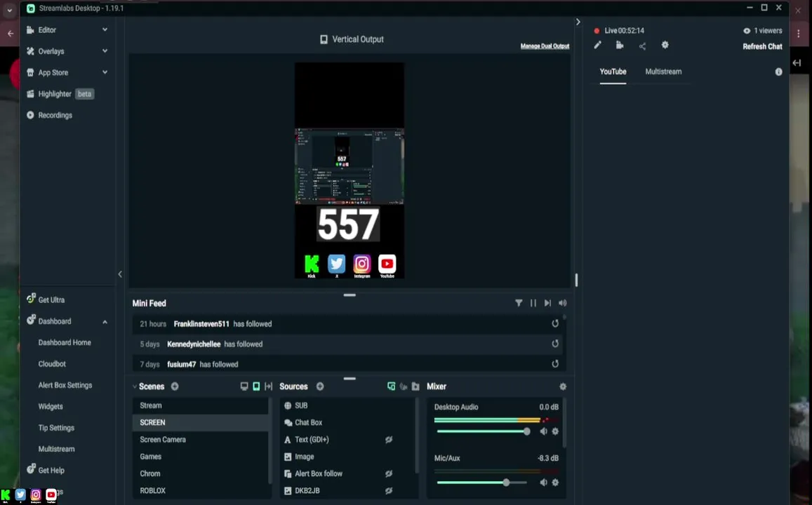This screenshot has width=812, height=505.
Task: Open Desktop Audio source settings gear
Action: point(555,431)
